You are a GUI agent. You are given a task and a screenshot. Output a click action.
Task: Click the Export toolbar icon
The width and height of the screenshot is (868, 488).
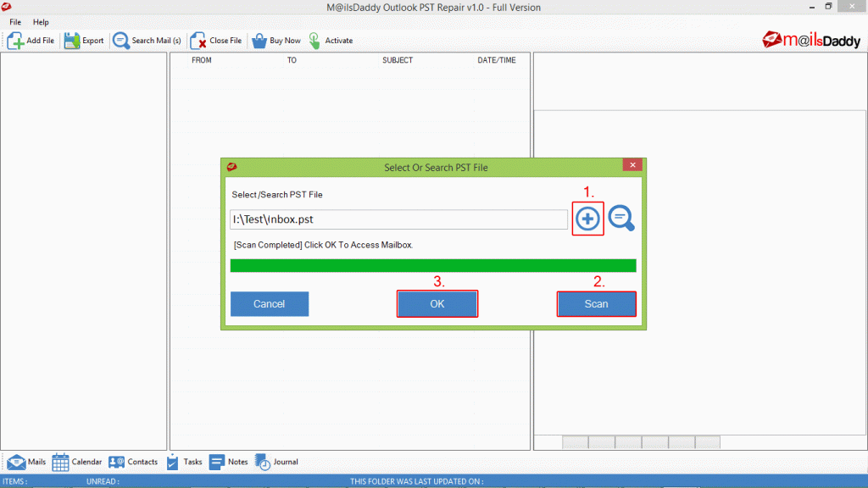point(71,41)
